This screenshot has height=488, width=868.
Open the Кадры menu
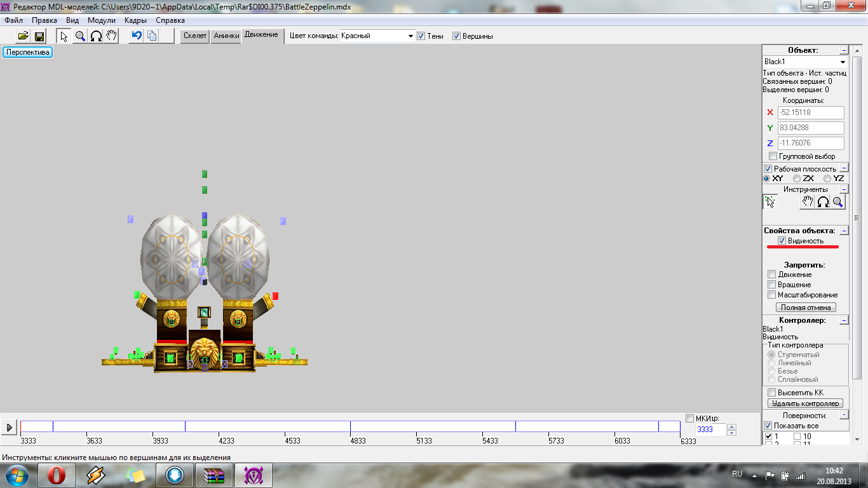click(136, 20)
